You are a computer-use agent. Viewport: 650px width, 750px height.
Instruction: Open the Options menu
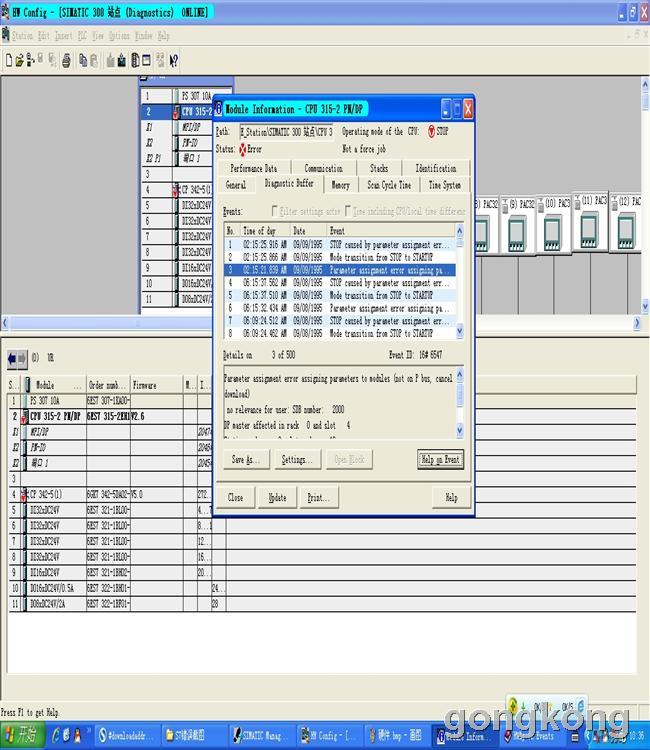point(119,35)
